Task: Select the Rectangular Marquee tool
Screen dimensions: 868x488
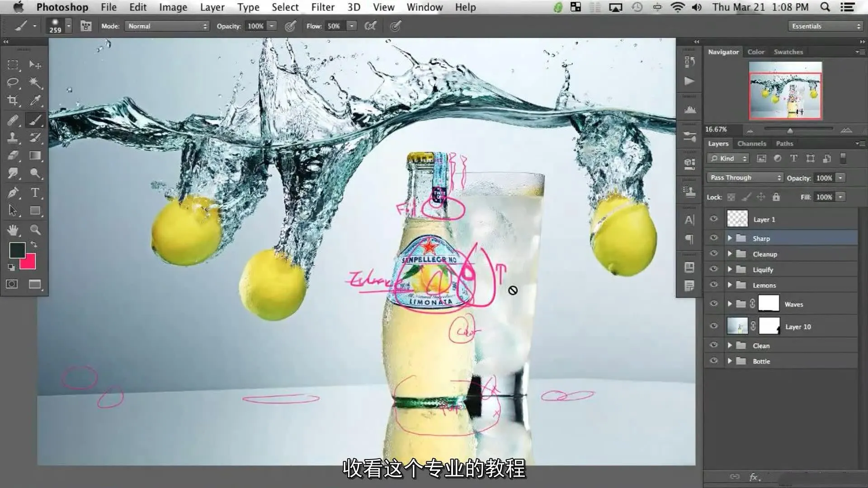Action: pyautogui.click(x=13, y=65)
